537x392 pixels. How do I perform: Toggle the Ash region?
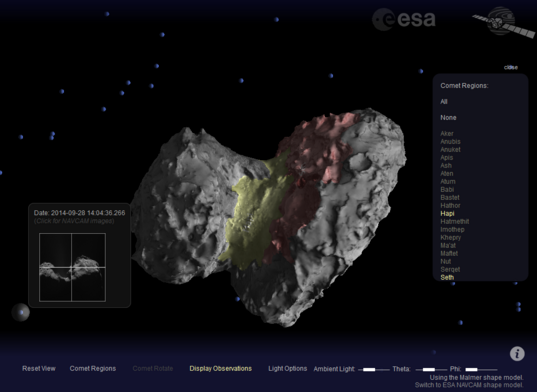(x=446, y=165)
